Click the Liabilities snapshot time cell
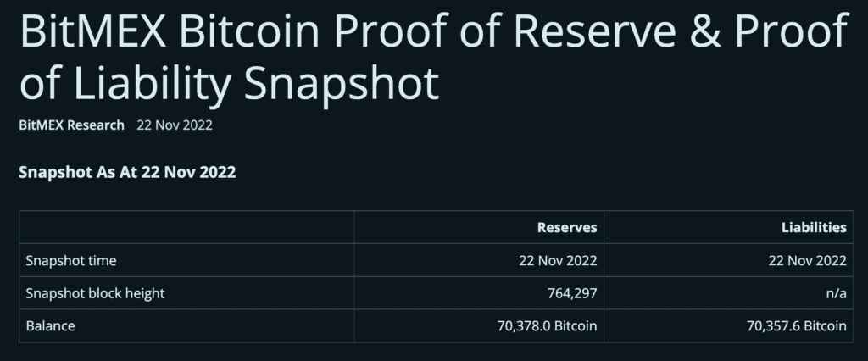868x361 pixels. pos(807,260)
